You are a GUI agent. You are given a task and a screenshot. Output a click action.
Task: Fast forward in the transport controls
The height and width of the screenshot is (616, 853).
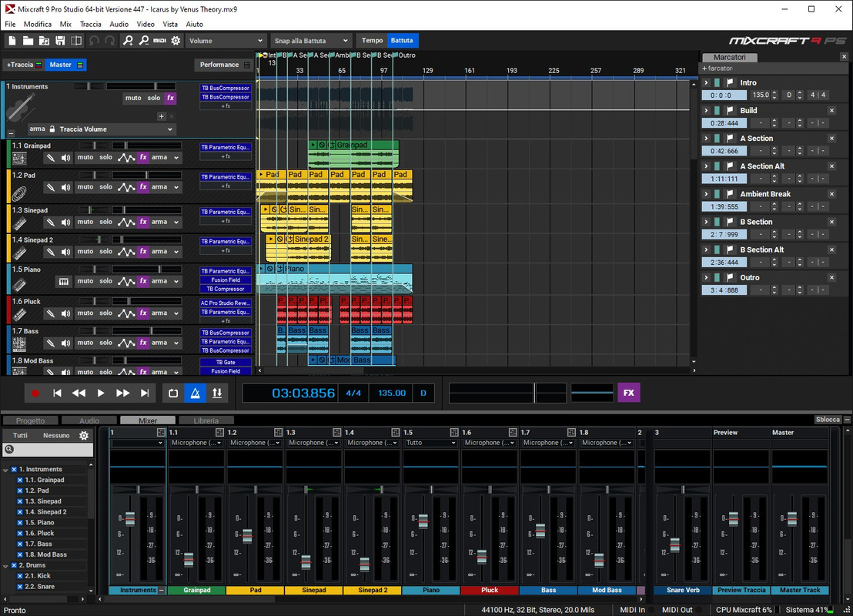(x=123, y=393)
